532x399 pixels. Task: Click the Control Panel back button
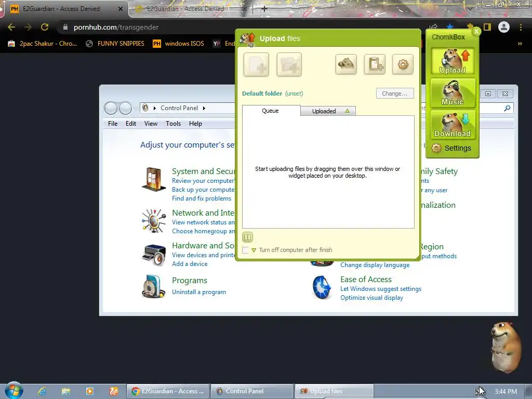[x=111, y=108]
